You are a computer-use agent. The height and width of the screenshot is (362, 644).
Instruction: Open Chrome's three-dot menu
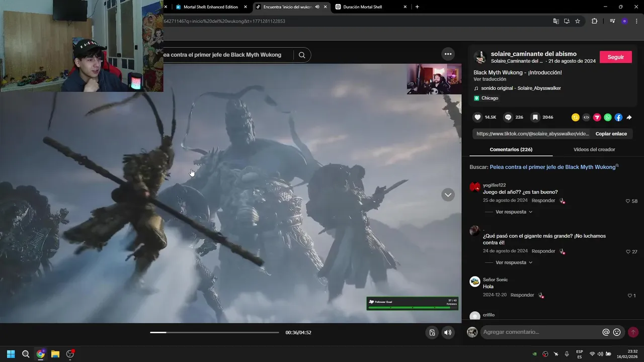(x=636, y=21)
